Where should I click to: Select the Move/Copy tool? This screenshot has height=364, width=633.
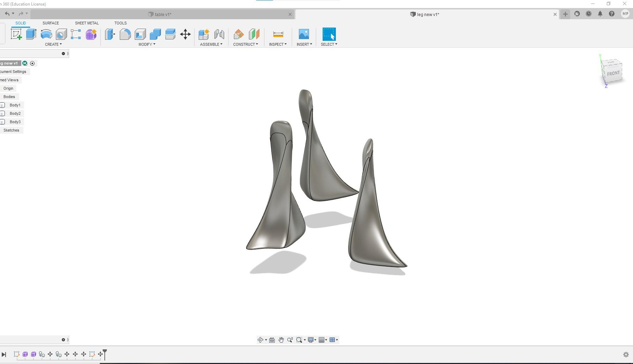[x=185, y=34]
